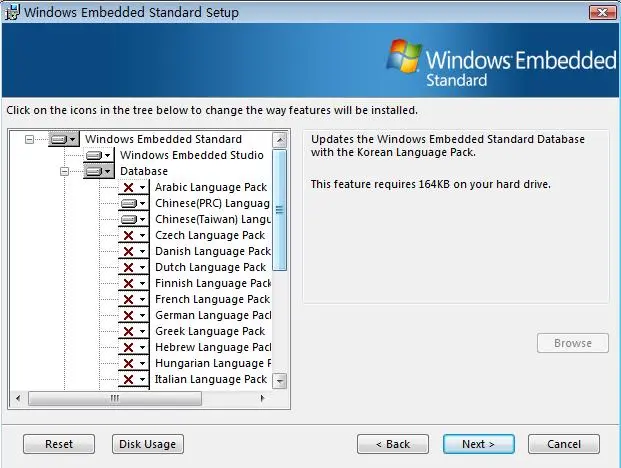Click the red X icon for French Language Pack
This screenshot has height=468, width=621.
pyautogui.click(x=128, y=299)
